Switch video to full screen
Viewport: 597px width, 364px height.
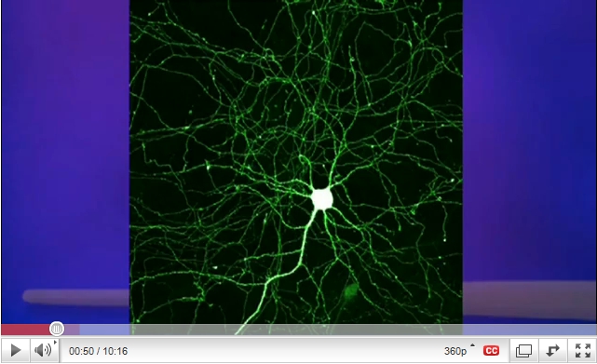point(582,351)
